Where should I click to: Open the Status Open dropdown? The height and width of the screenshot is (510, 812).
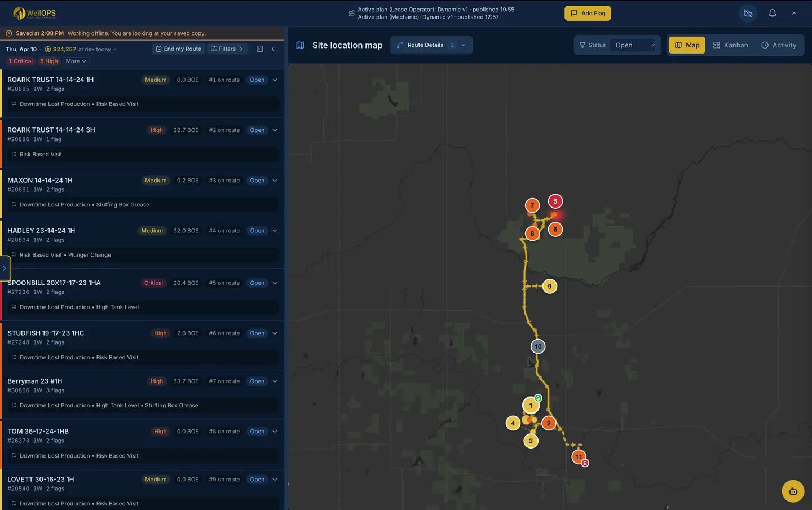click(635, 45)
